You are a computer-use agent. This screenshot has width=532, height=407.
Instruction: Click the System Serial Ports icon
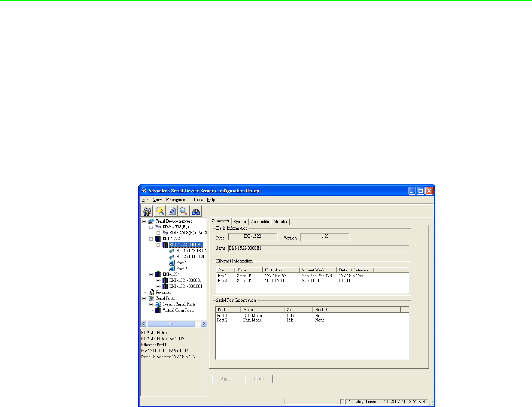158,305
